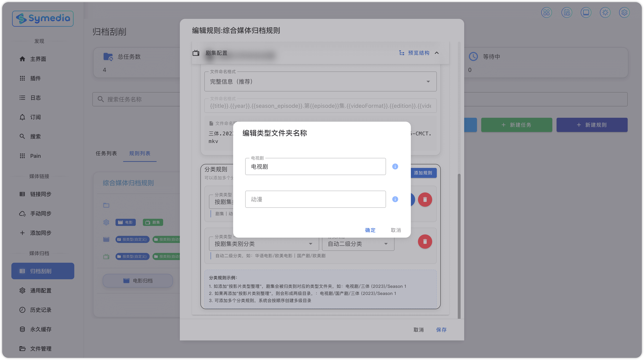
Task: Delete the 自动二级分类 rule with trash icon
Action: (x=425, y=241)
